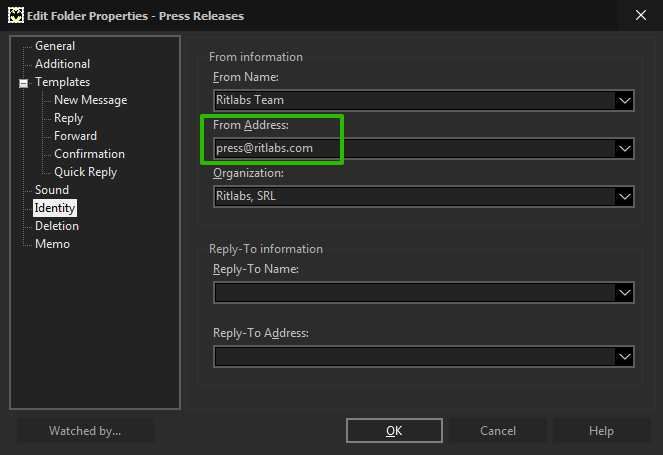Select General in the settings tree
Image resolution: width=663 pixels, height=455 pixels.
[x=55, y=46]
